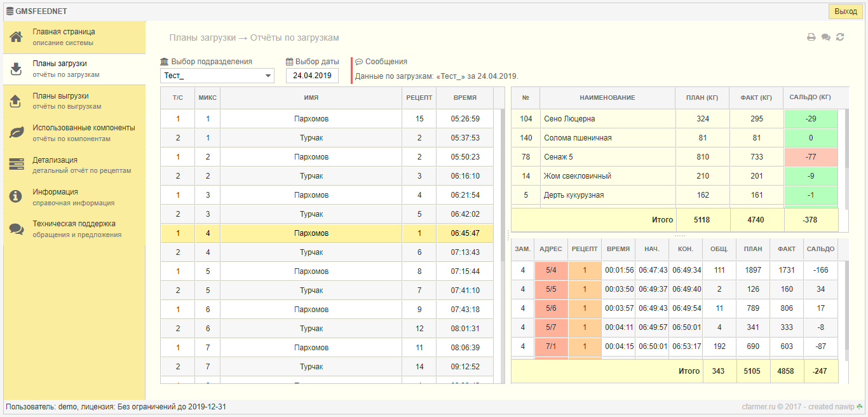This screenshot has width=868, height=417.
Task: Select the load row timed 05:26:59
Action: [327, 119]
